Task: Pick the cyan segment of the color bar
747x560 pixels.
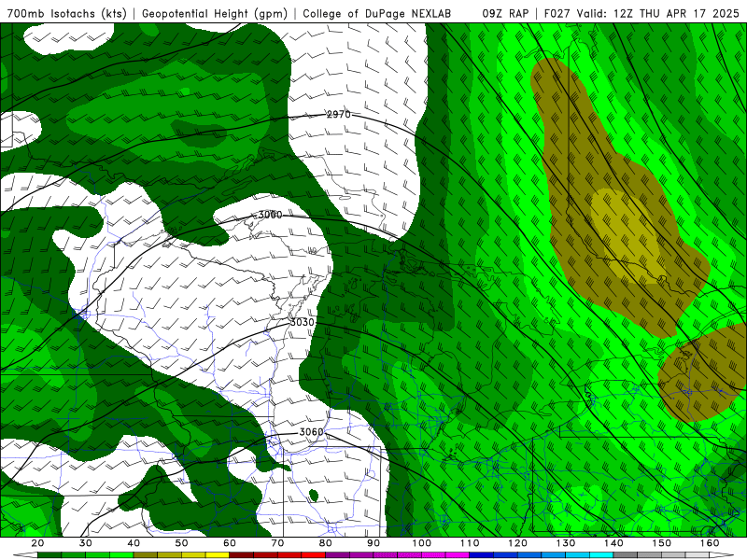Action: click(x=601, y=555)
